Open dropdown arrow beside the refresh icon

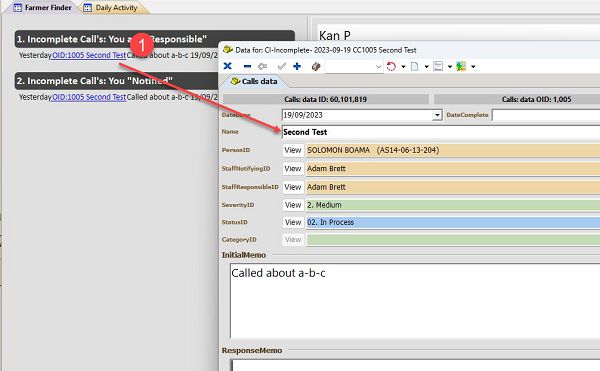tap(403, 67)
